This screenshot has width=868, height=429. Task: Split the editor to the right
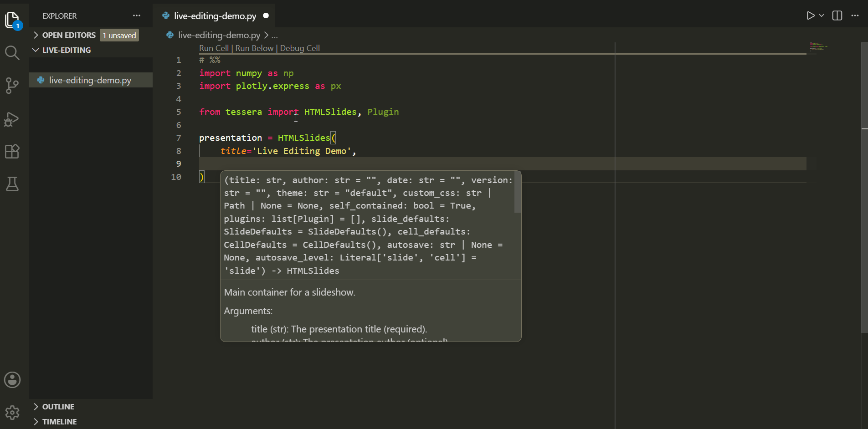coord(837,15)
